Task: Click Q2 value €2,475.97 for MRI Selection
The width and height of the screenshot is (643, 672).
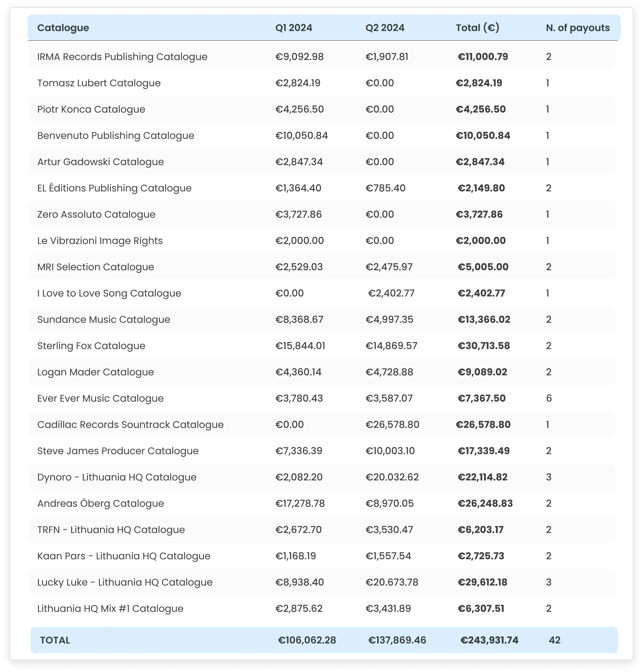Action: tap(389, 267)
